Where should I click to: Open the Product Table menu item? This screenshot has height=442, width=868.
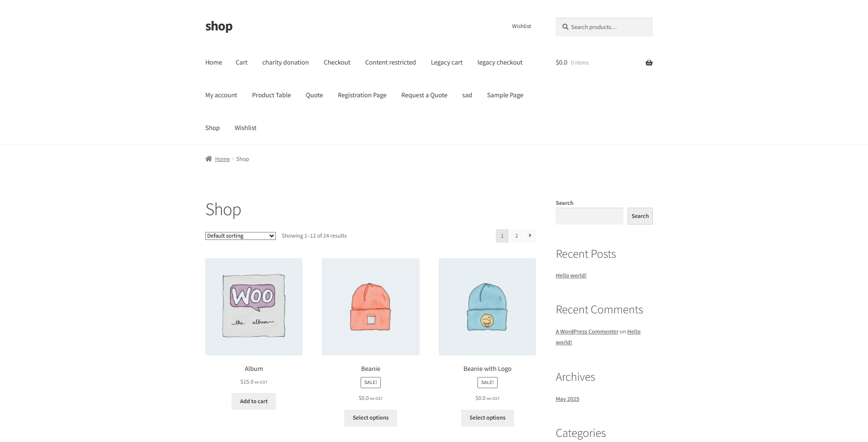(271, 95)
